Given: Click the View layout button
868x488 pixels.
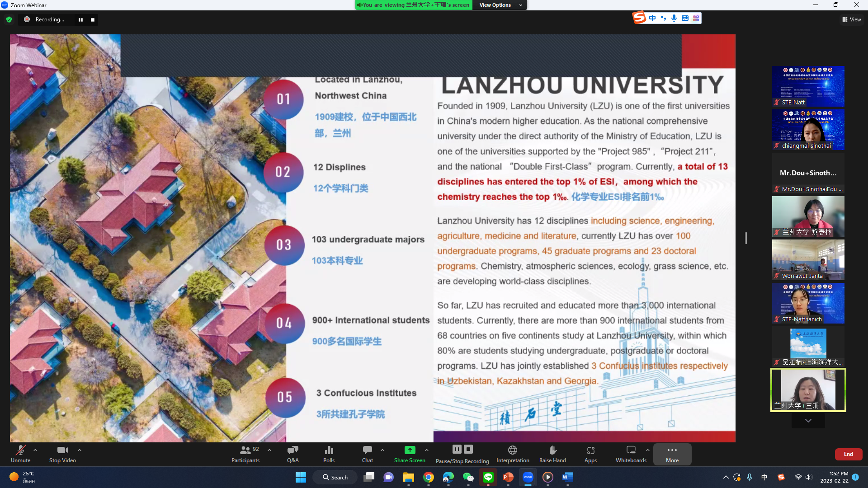Looking at the screenshot, I should [852, 19].
